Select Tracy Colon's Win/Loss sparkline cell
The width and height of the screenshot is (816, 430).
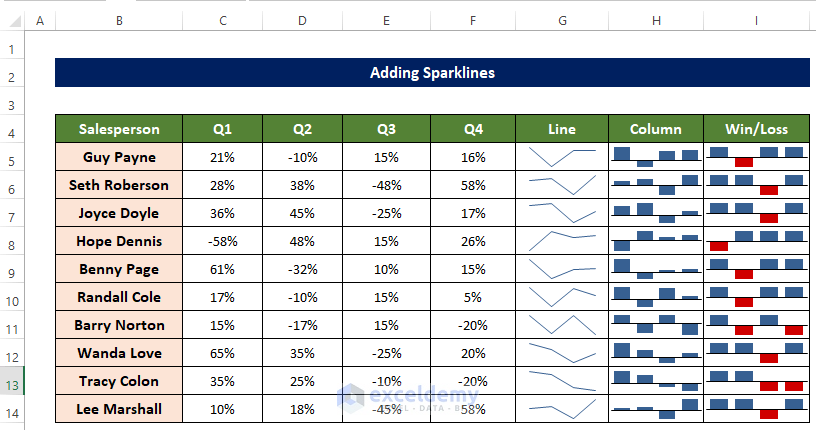tap(756, 381)
